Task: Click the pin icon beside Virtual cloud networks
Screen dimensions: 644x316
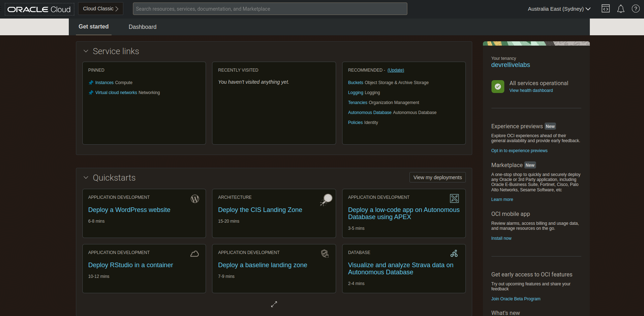Action: coord(91,93)
